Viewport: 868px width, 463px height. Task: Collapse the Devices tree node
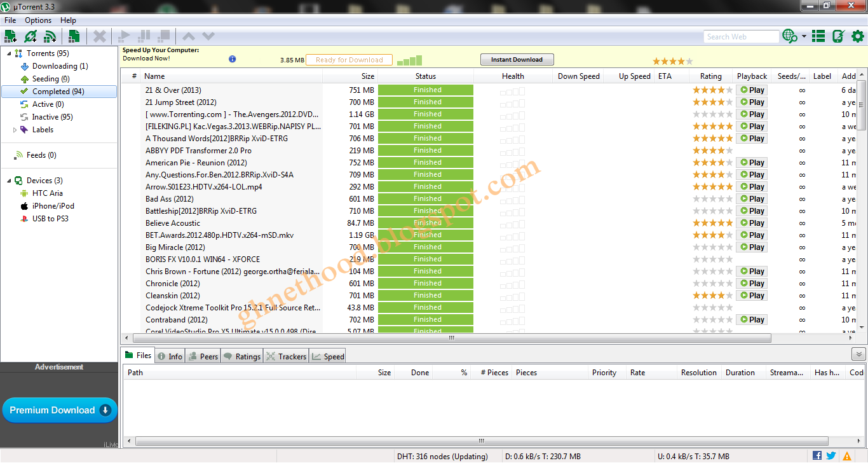point(9,181)
